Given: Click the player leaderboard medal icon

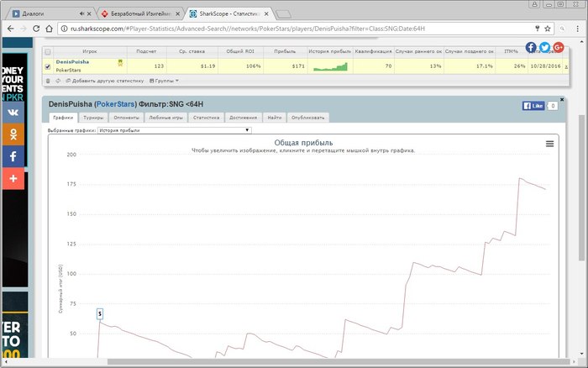Looking at the screenshot, I should click(x=120, y=63).
